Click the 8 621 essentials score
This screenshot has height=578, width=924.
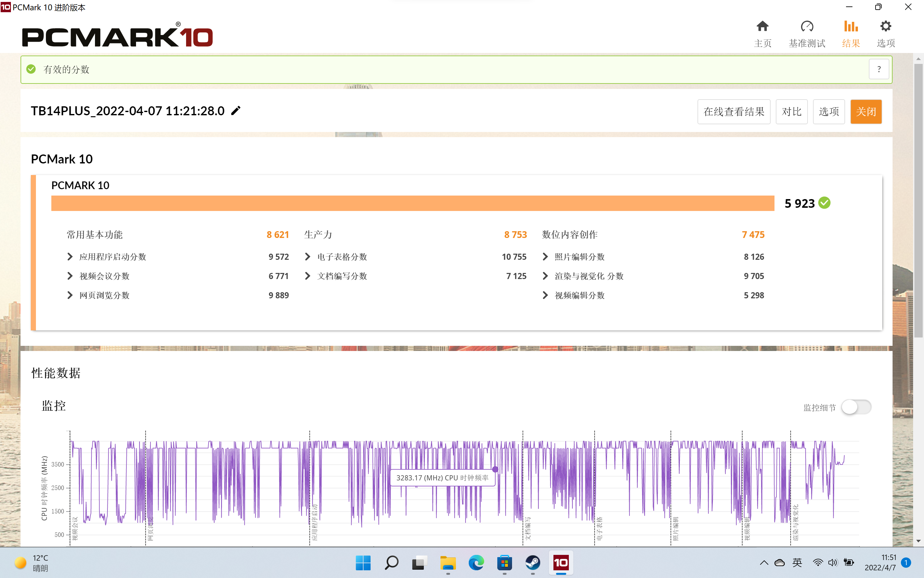point(278,235)
